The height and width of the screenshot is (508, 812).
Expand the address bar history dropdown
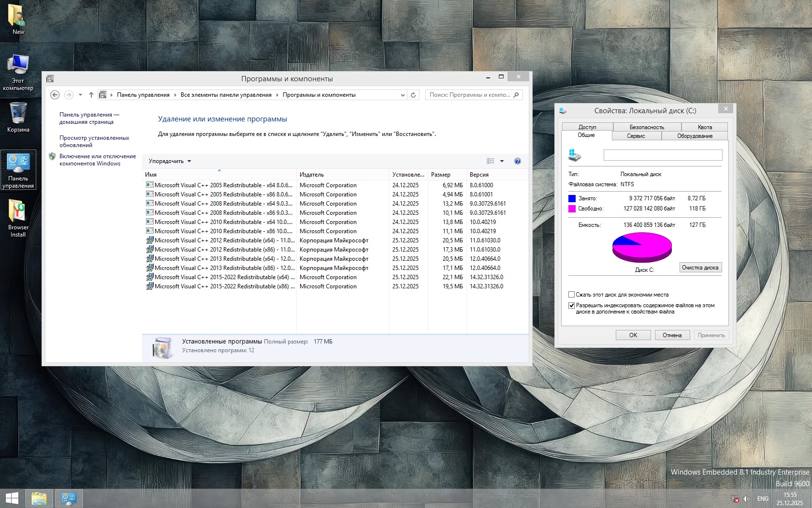point(403,95)
